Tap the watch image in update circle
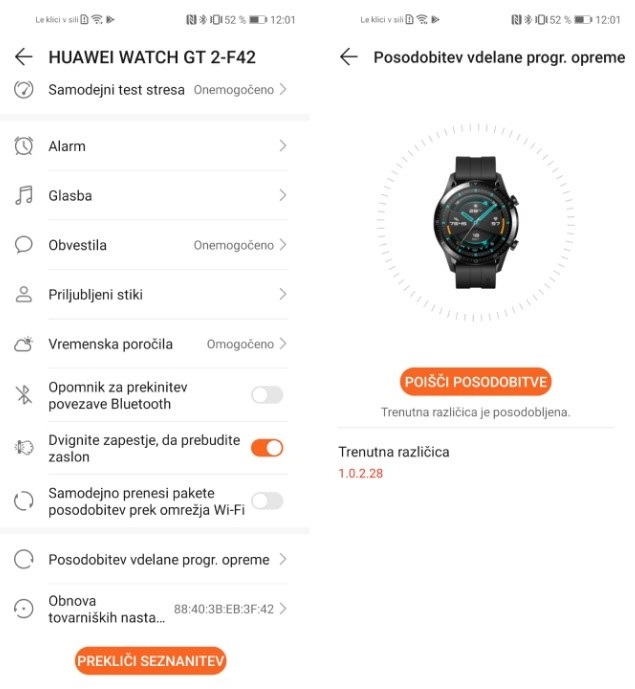 476,223
